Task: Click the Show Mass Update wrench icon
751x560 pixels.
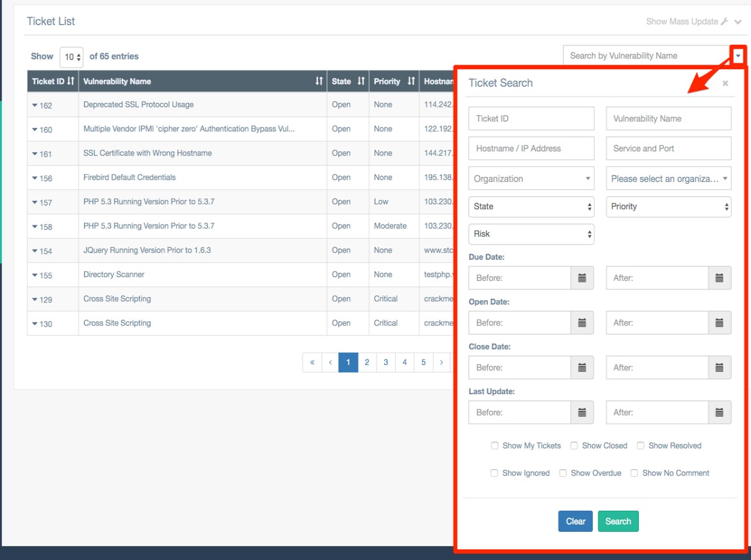Action: pyautogui.click(x=725, y=22)
